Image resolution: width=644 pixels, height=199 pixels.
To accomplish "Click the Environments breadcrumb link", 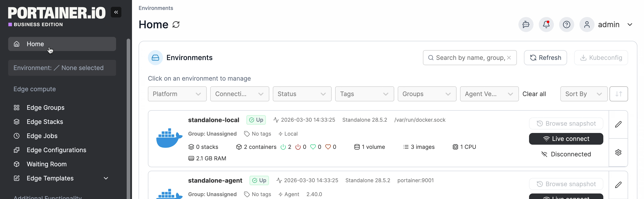I will (156, 8).
